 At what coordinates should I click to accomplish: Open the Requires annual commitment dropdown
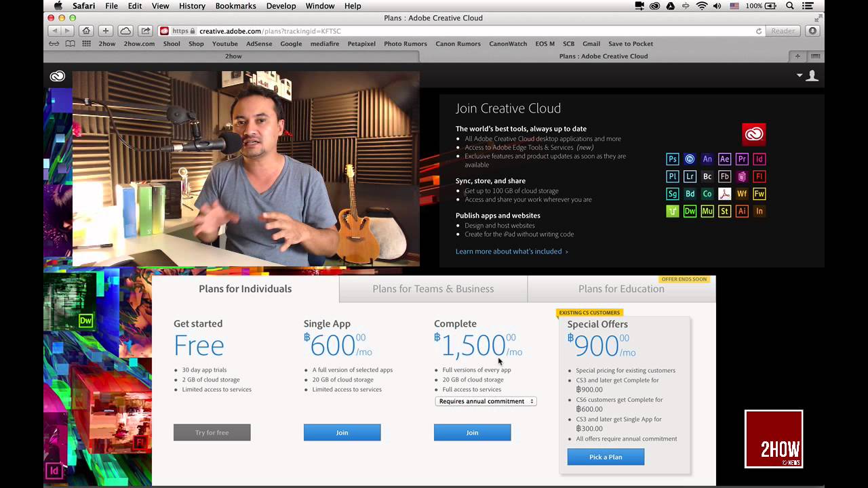[x=486, y=401]
